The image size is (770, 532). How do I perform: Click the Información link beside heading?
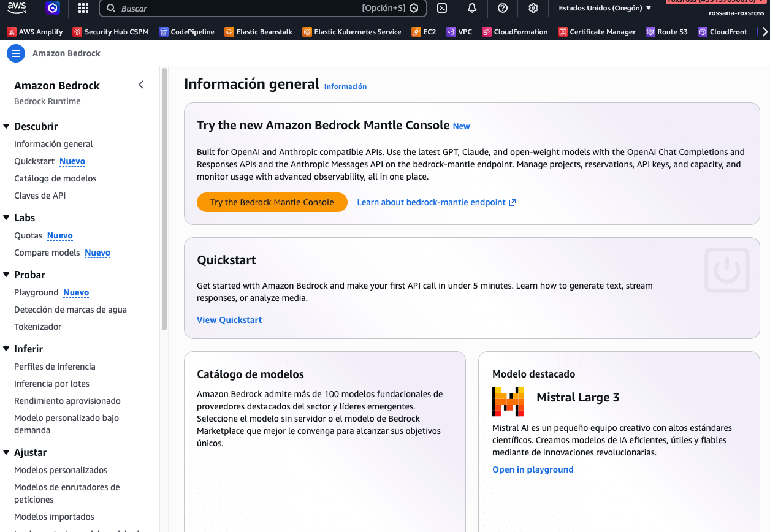point(345,86)
